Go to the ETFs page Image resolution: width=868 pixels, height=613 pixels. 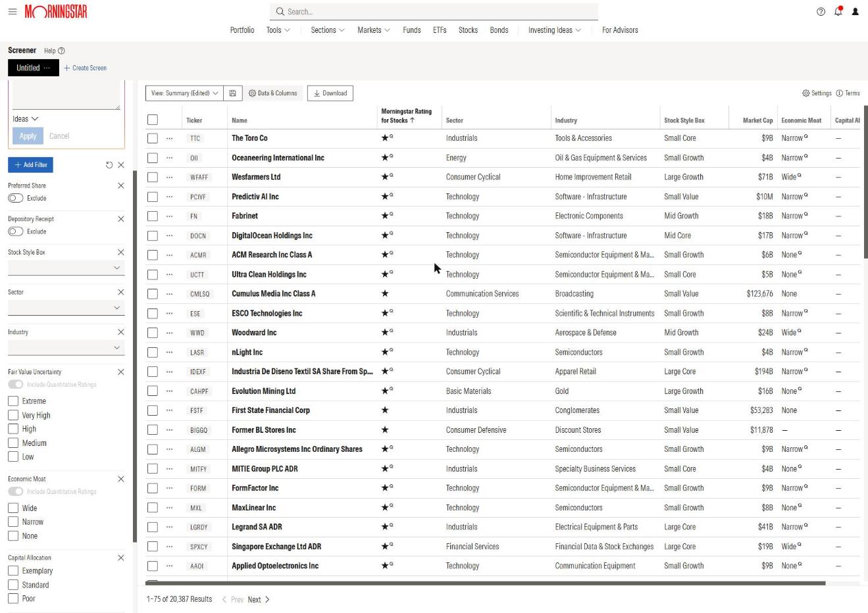click(x=440, y=30)
